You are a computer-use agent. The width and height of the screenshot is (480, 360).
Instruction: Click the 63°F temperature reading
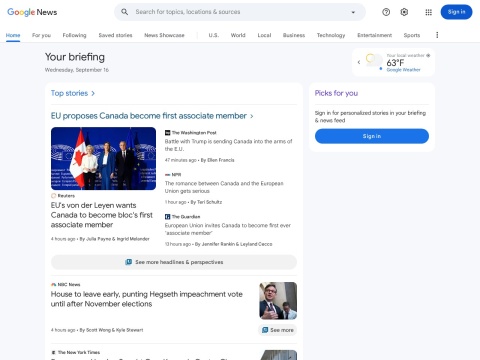(395, 63)
